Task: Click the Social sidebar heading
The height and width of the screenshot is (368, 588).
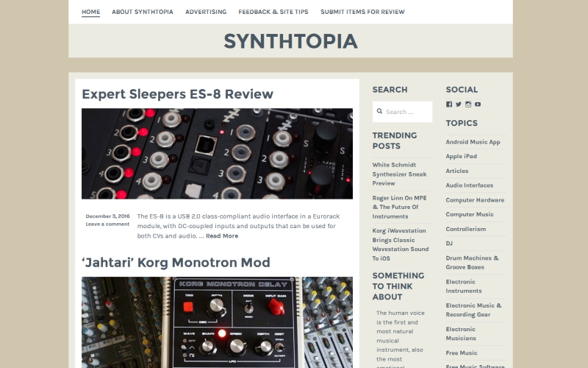Action: (x=462, y=90)
